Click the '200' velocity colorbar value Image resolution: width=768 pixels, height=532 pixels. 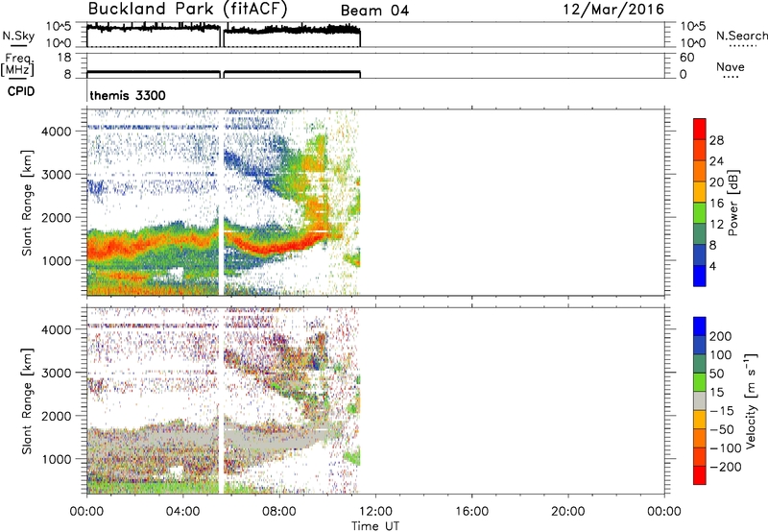point(721,336)
